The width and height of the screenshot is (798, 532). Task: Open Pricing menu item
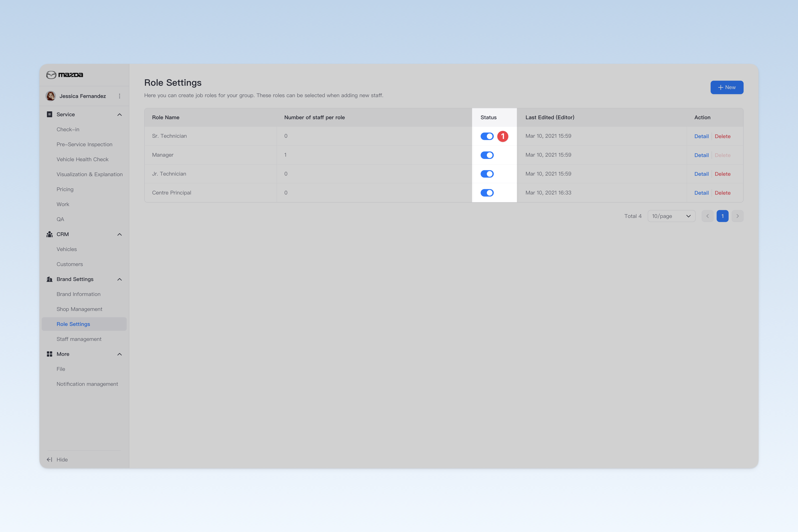[x=65, y=189]
